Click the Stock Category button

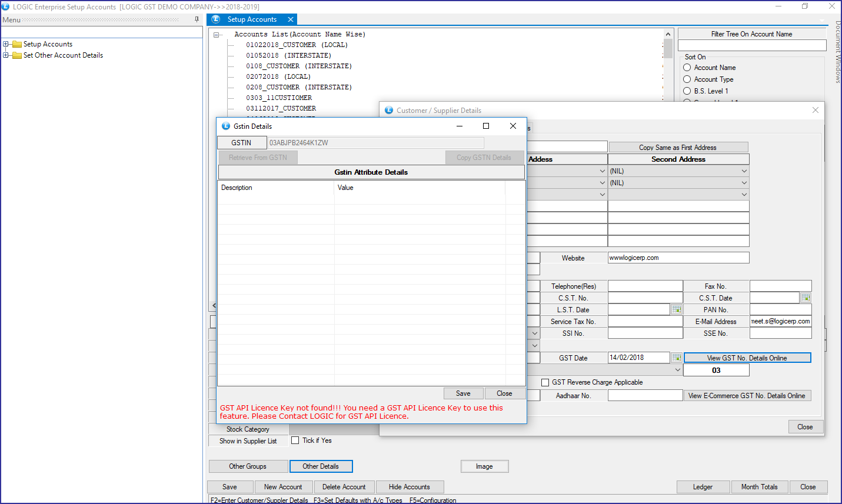tap(248, 429)
